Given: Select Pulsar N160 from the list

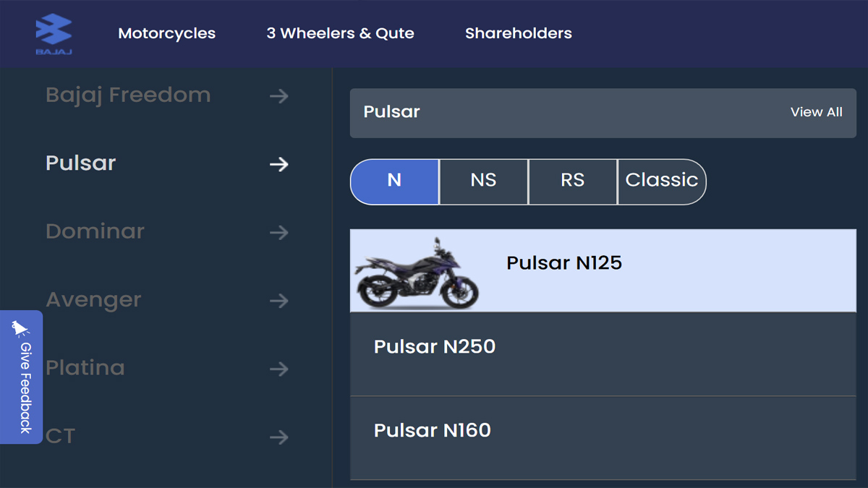Looking at the screenshot, I should click(x=603, y=438).
